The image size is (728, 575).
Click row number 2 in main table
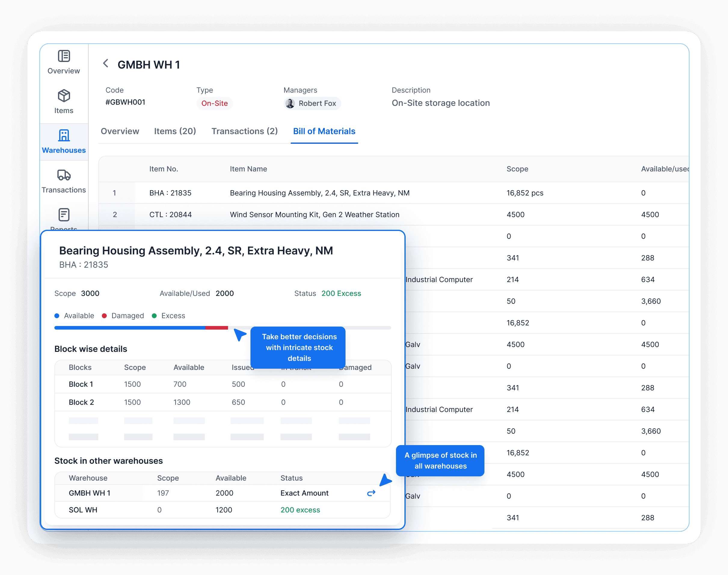(115, 214)
